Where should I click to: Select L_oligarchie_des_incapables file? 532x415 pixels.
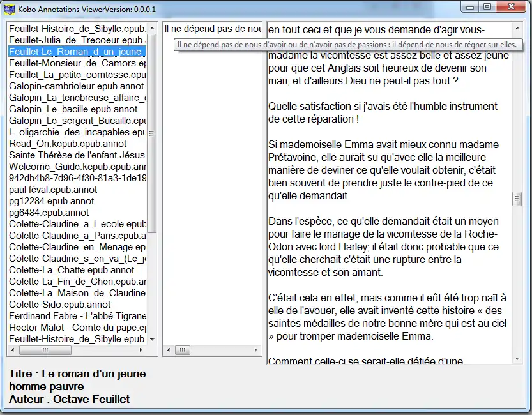point(78,132)
